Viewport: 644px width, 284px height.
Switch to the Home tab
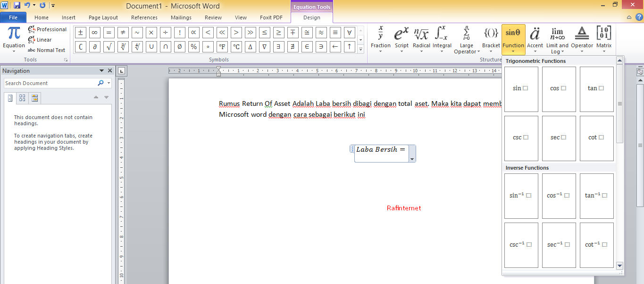point(42,17)
